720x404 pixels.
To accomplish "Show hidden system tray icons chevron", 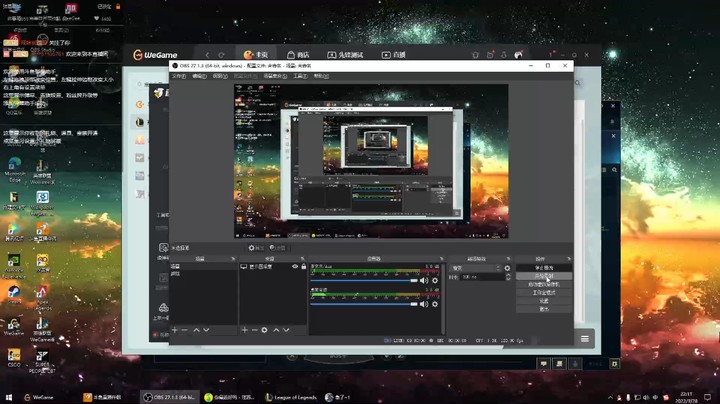I will [610, 397].
